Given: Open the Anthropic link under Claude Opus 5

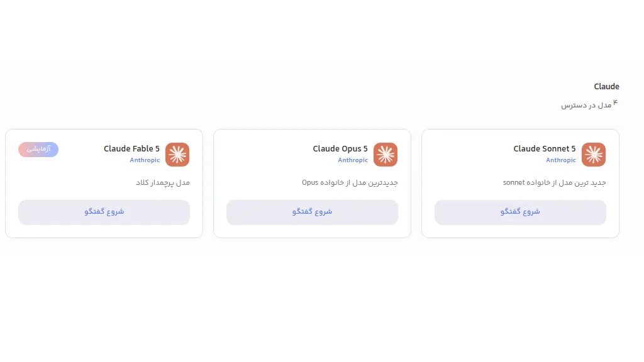Looking at the screenshot, I should pyautogui.click(x=353, y=160).
